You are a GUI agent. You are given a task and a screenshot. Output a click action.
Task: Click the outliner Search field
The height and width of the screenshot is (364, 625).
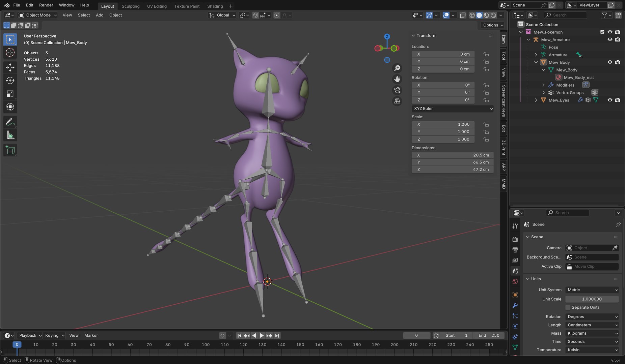(565, 15)
